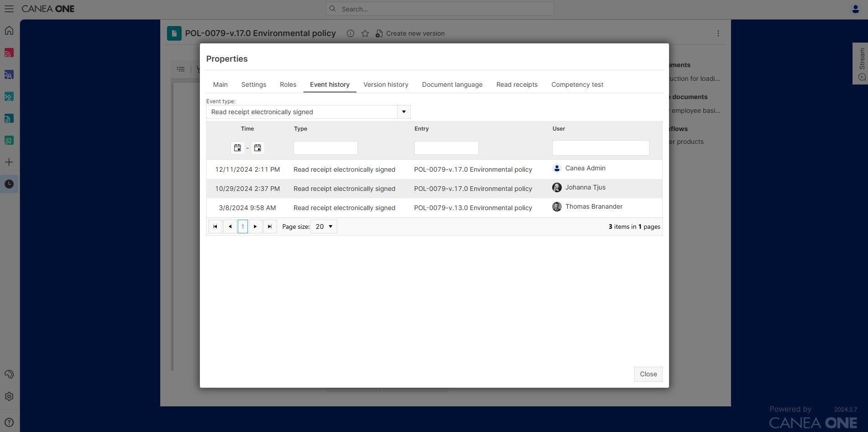Open the Read receipts tab
The height and width of the screenshot is (432, 868).
pos(517,84)
